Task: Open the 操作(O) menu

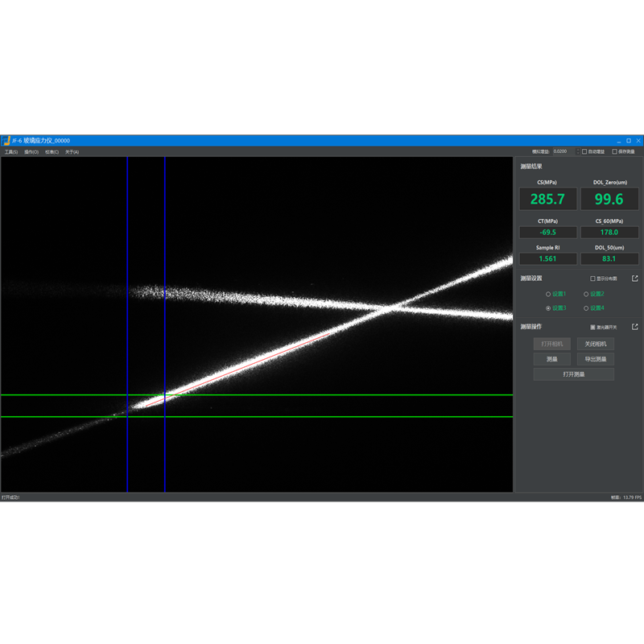Action: point(31,152)
